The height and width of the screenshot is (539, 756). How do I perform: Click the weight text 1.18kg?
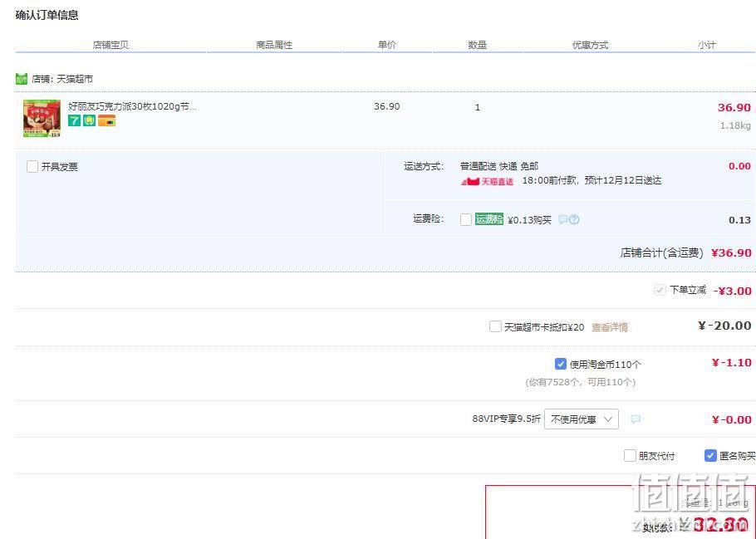(735, 126)
